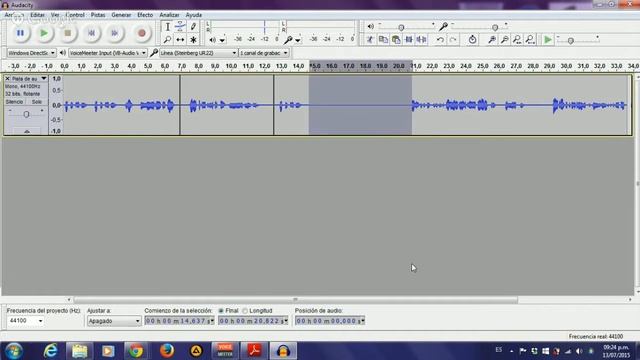Image resolution: width=640 pixels, height=360 pixels.
Task: Click the playback speed slider knob
Action: [571, 40]
